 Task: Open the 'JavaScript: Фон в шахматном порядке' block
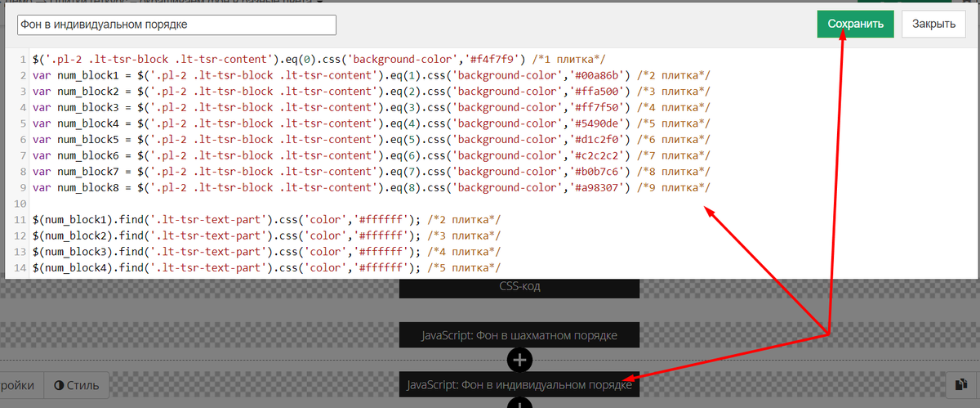coord(519,335)
